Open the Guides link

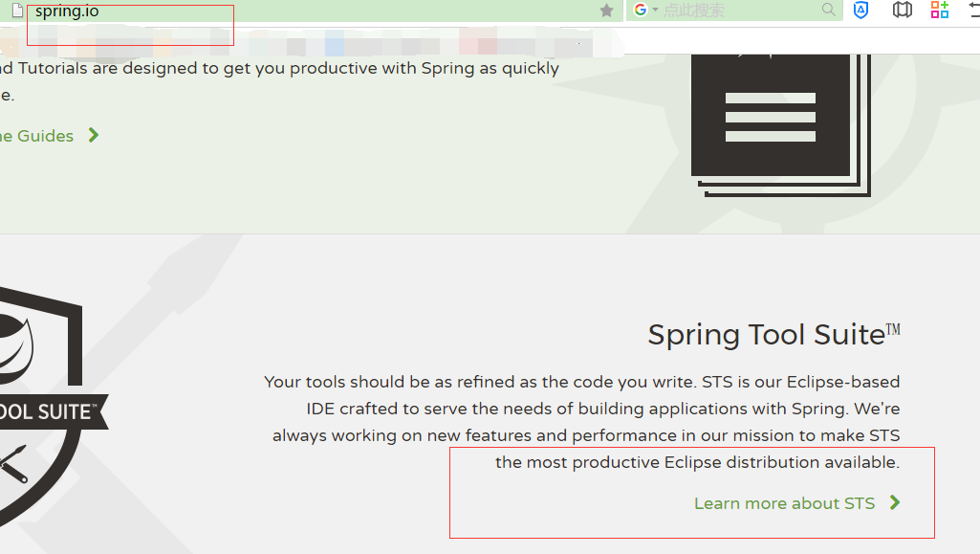pyautogui.click(x=37, y=136)
